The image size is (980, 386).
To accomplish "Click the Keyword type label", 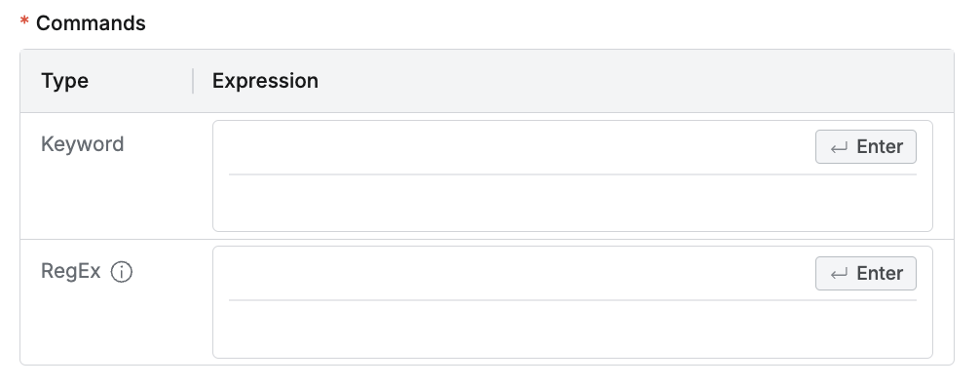I will pyautogui.click(x=83, y=144).
